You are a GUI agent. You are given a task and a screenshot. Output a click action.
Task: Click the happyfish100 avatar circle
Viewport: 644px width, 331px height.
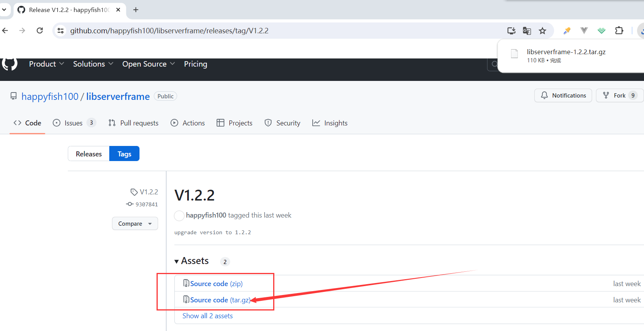(179, 216)
